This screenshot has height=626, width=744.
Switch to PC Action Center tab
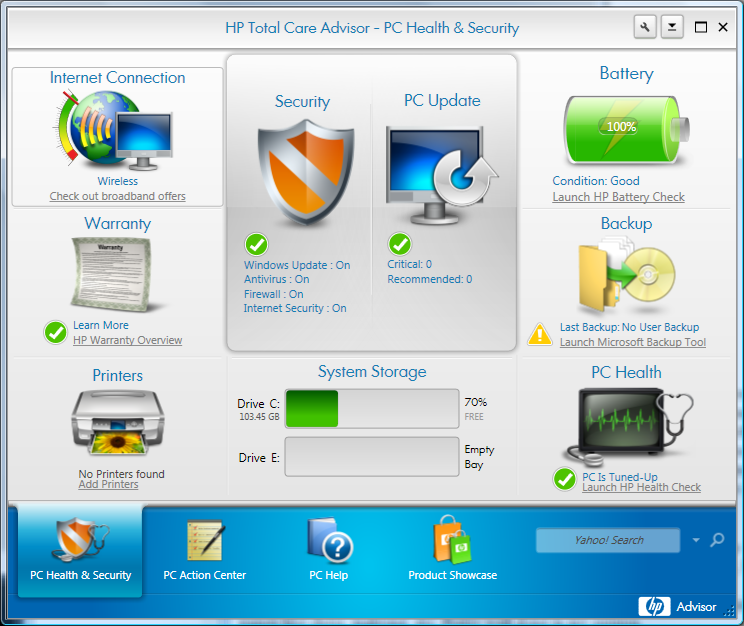pyautogui.click(x=205, y=550)
